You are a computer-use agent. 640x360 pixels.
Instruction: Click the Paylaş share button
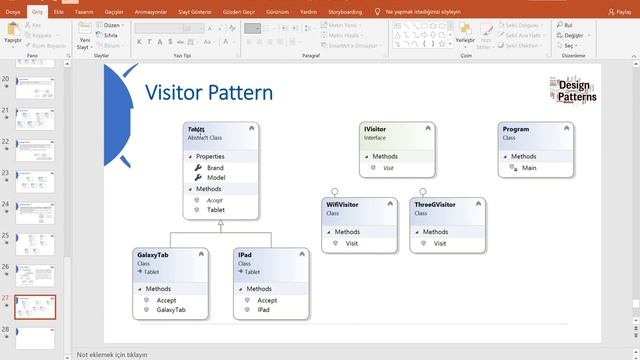coord(619,12)
